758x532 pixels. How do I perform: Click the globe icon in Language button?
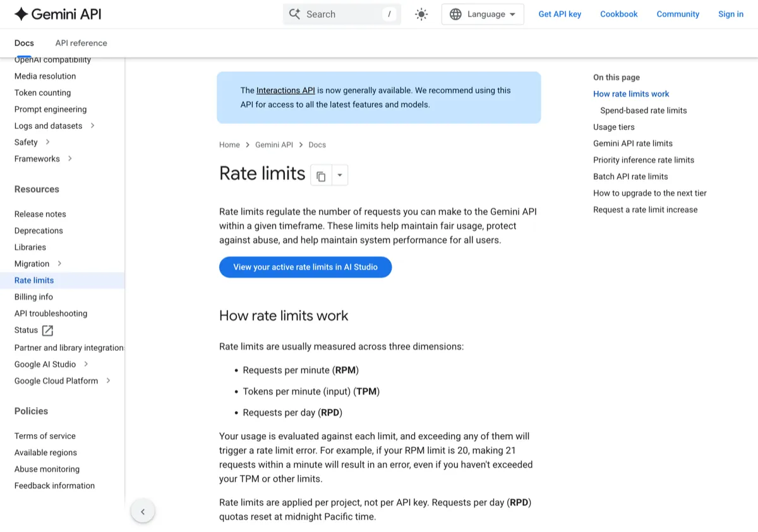[x=455, y=14]
